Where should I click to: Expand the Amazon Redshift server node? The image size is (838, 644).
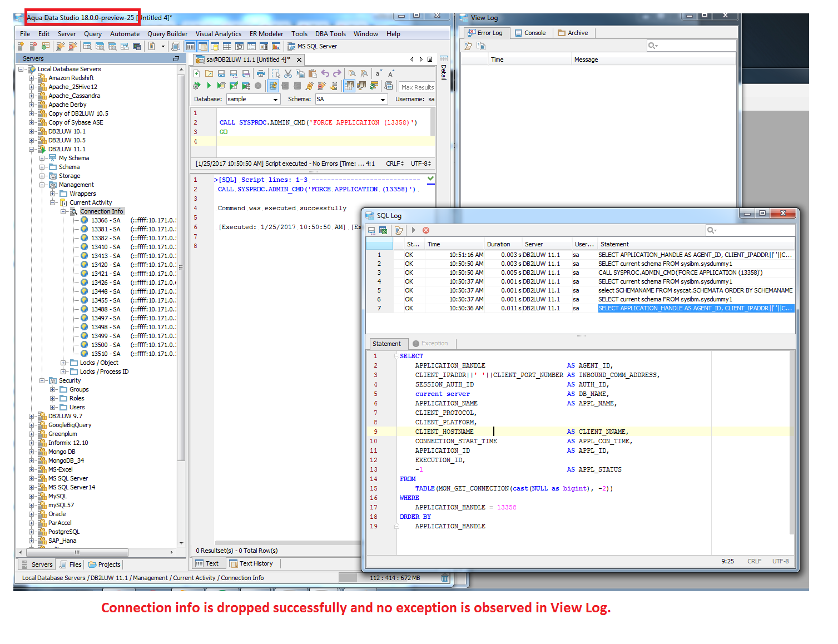pos(32,78)
